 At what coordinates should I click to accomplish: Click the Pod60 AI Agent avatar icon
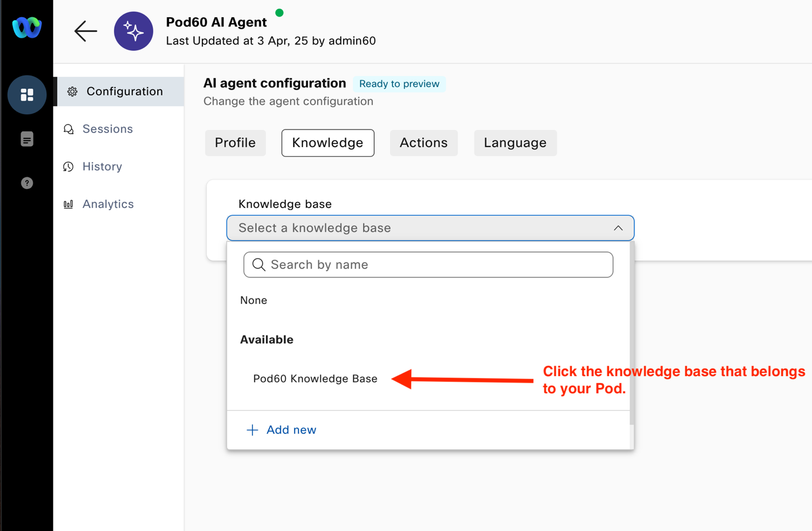tap(134, 31)
